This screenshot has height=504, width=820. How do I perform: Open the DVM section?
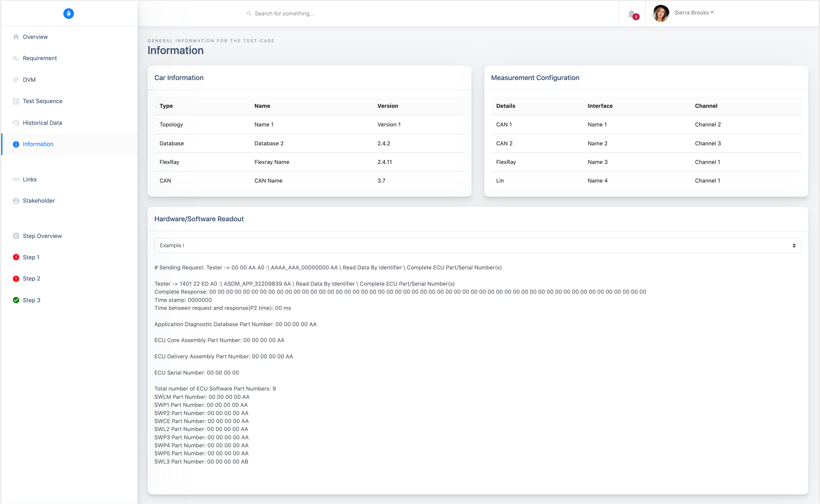[x=29, y=80]
